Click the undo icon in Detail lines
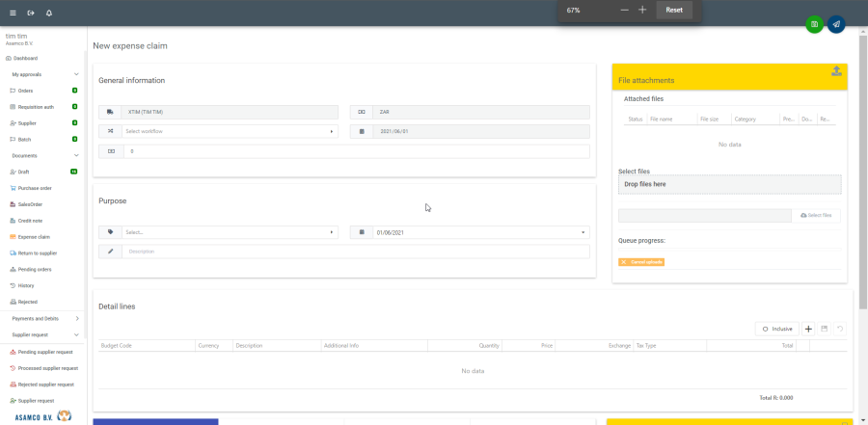 pyautogui.click(x=840, y=329)
